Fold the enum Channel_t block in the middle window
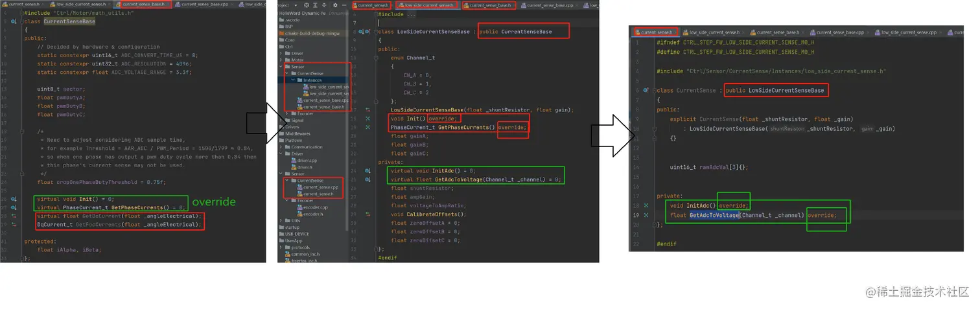The height and width of the screenshot is (309, 980). [376, 58]
